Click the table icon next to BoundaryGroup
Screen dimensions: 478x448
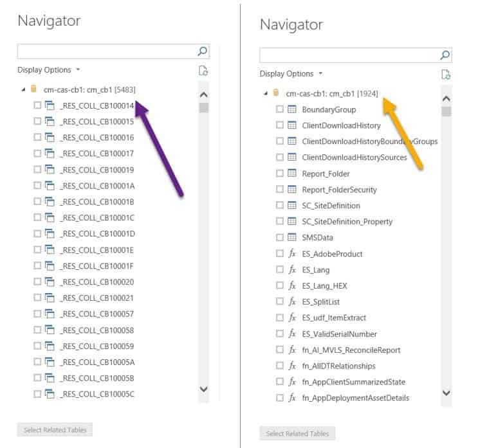pyautogui.click(x=291, y=109)
